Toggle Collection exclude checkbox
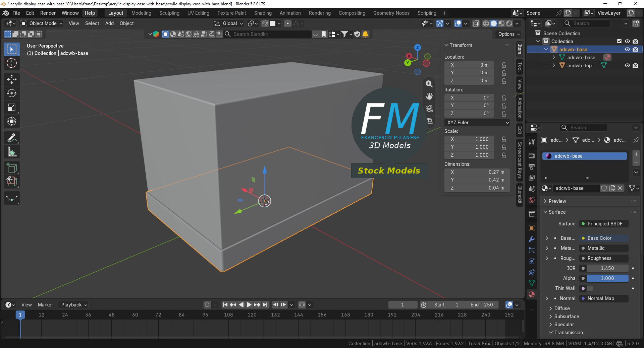644x348 pixels. coord(619,41)
